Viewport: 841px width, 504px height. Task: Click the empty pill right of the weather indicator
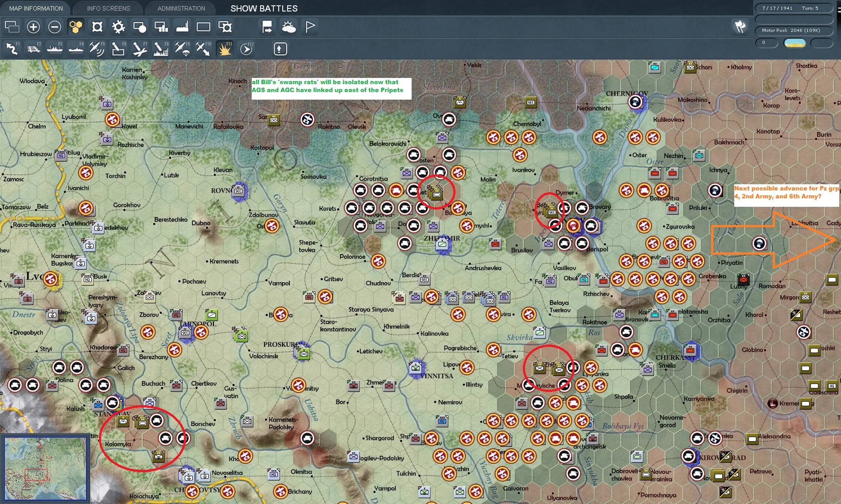[822, 43]
